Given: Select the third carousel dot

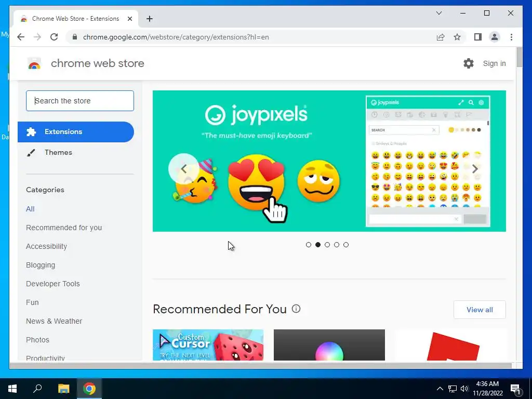Looking at the screenshot, I should click(x=327, y=245).
